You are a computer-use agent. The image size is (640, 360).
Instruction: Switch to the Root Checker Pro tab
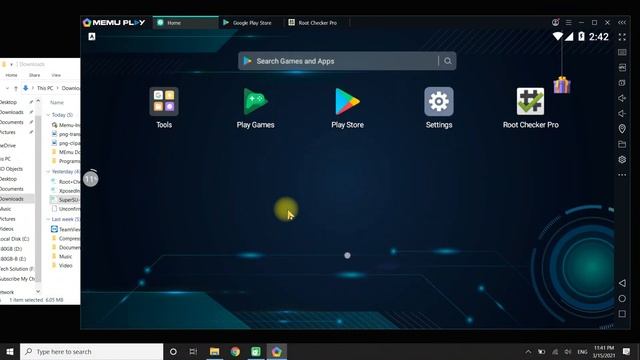pos(317,23)
